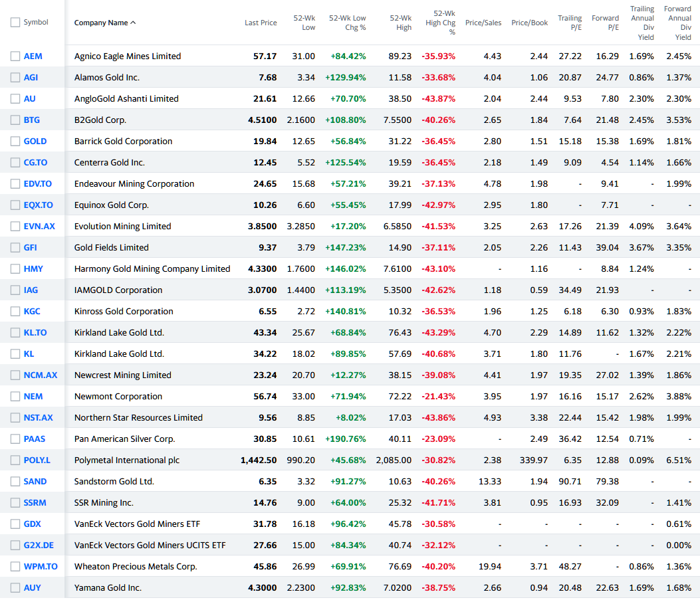Screen dimensions: 700x602
Task: Check the box next to WPM.TO
Action: click(x=15, y=566)
